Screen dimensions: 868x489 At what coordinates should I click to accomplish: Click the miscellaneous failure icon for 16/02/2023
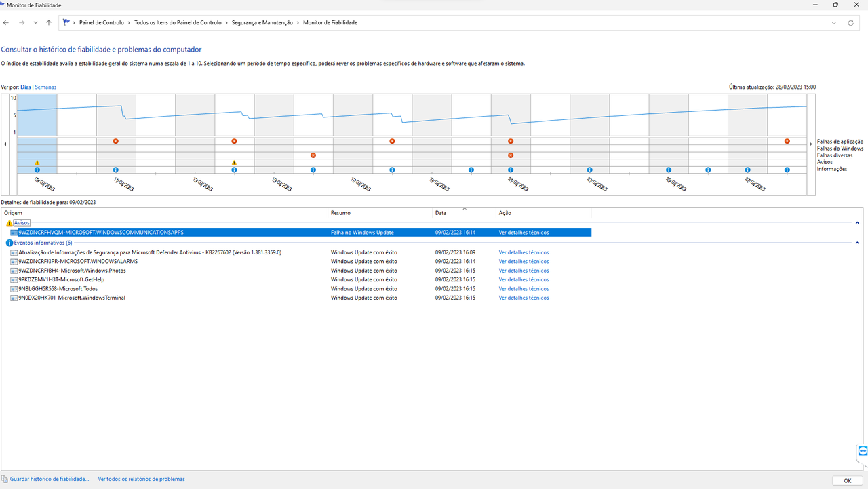(x=313, y=155)
